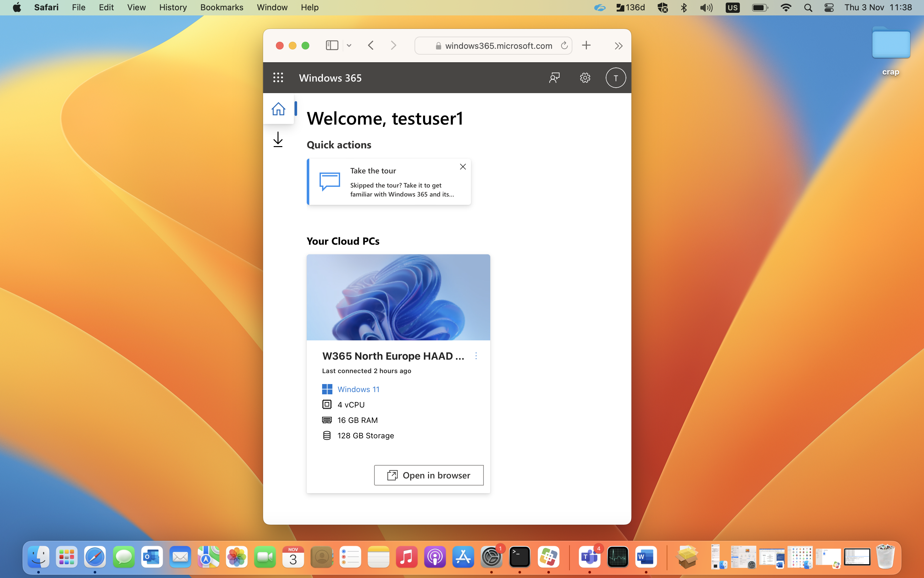Open Microsoft Teams from the Dock
The width and height of the screenshot is (924, 578).
pos(589,556)
